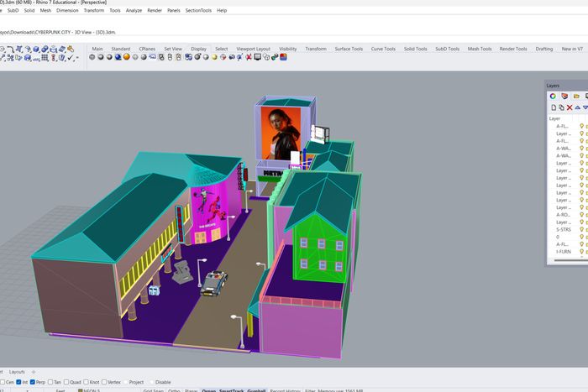Select the I-FURN layer row
588x392 pixels.
tap(563, 251)
